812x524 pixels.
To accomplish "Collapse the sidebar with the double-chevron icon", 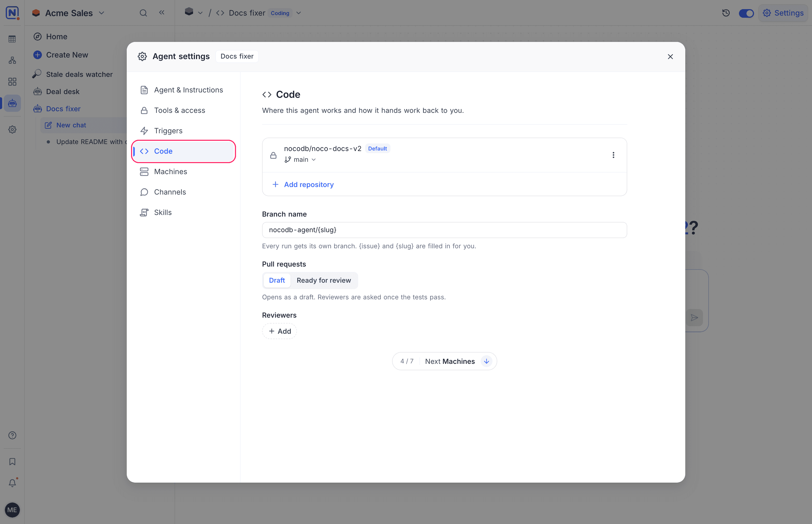I will coord(162,13).
